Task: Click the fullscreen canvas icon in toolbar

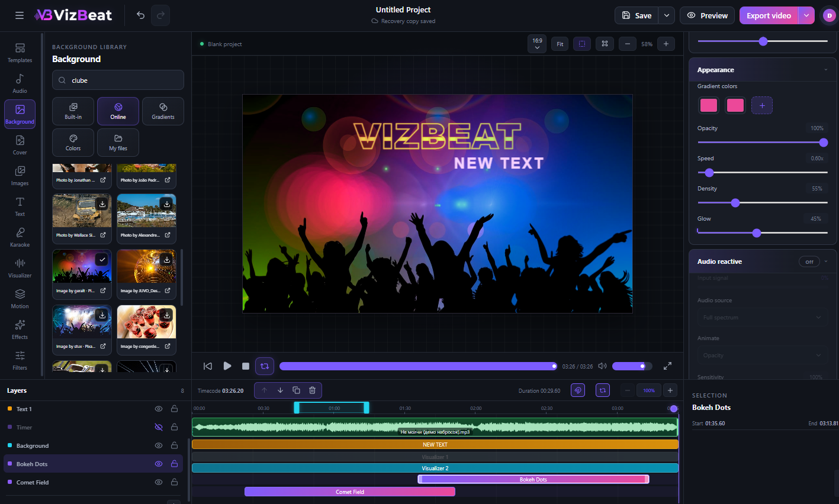Action: [605, 44]
